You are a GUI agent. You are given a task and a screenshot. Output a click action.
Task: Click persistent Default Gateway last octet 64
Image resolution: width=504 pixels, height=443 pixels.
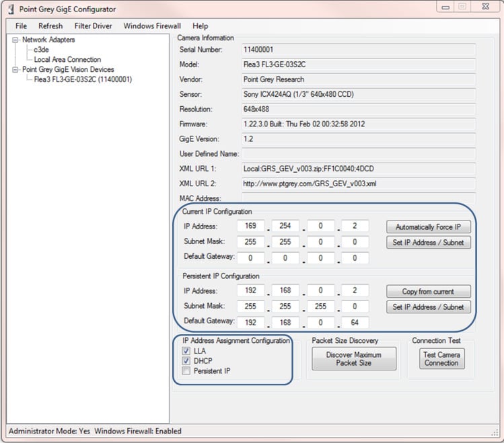click(x=355, y=322)
